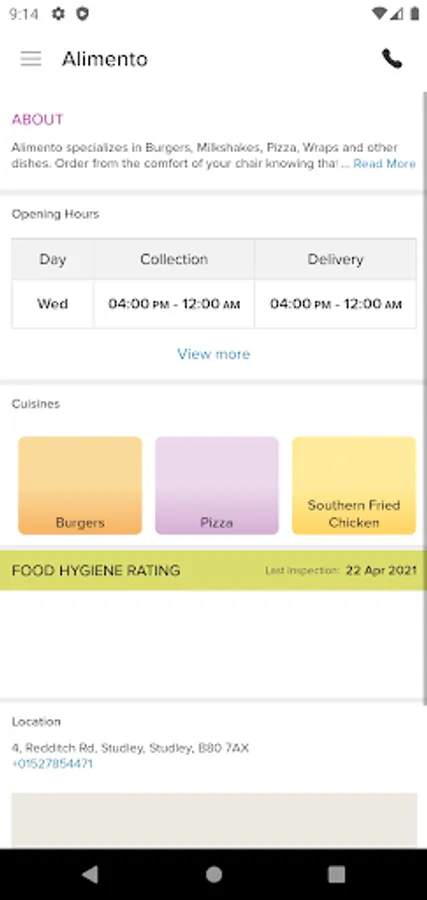Call the +01527854471 phone link
This screenshot has height=900, width=427.
coord(52,764)
